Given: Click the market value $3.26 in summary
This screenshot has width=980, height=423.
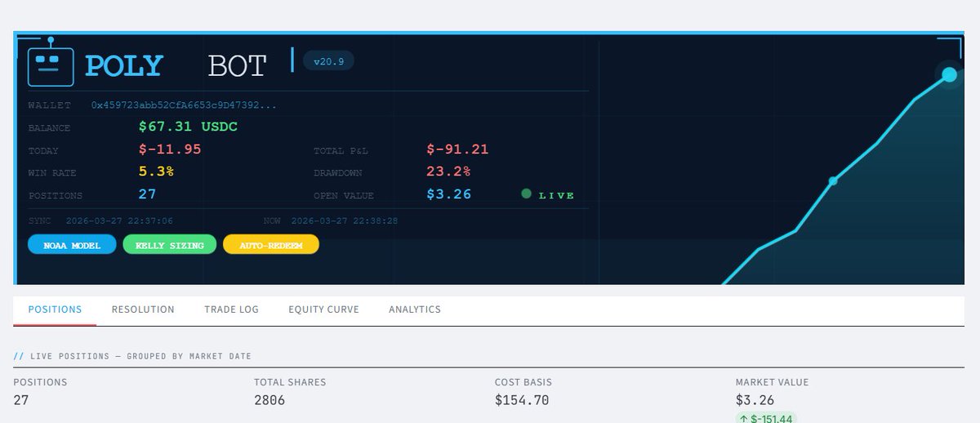Looking at the screenshot, I should click(x=755, y=400).
